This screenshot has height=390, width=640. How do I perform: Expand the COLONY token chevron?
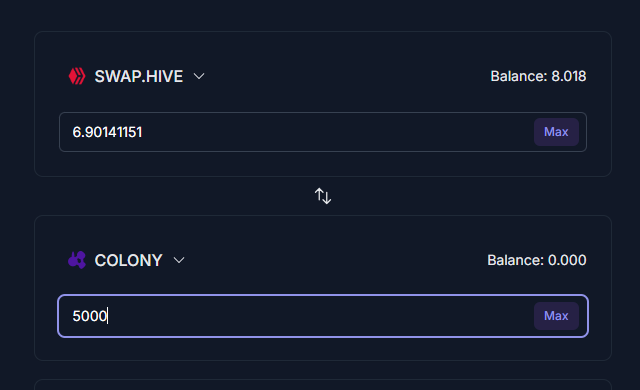click(x=179, y=260)
